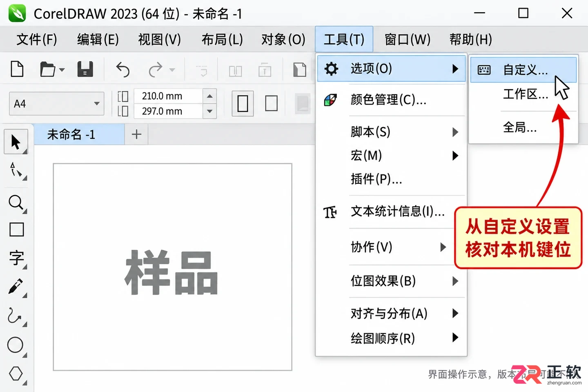The height and width of the screenshot is (392, 588).
Task: Open the 视图(V) menu
Action: coord(159,40)
